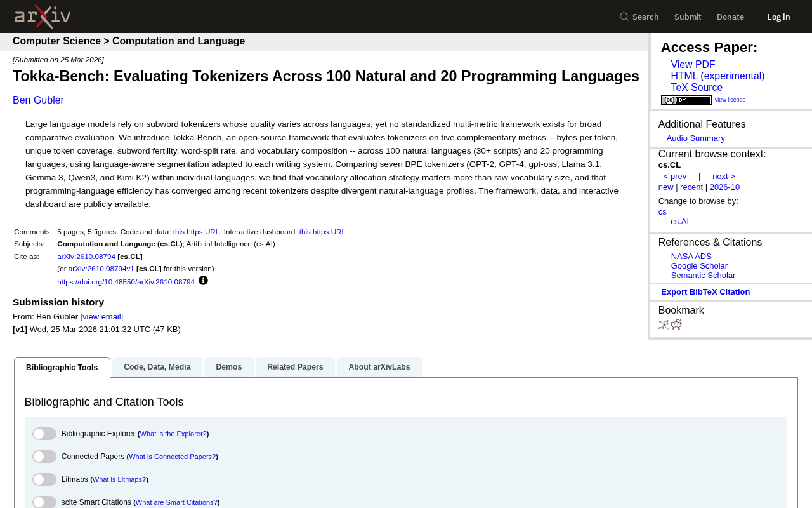Open View PDF link

[x=693, y=65]
